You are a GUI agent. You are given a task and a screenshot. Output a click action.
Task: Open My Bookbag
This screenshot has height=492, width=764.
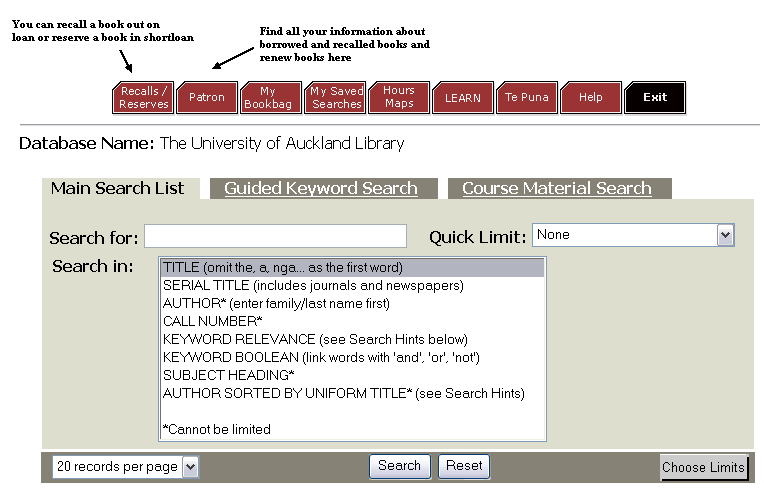tap(271, 97)
